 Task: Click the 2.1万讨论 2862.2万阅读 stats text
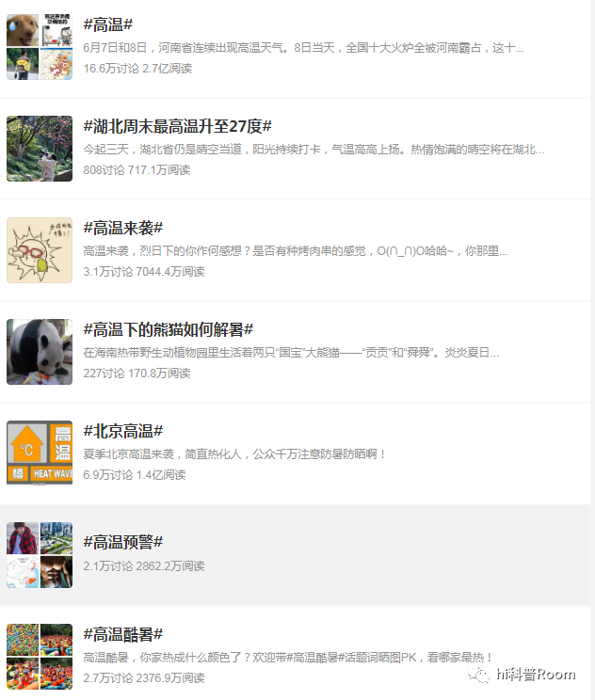pos(144,566)
